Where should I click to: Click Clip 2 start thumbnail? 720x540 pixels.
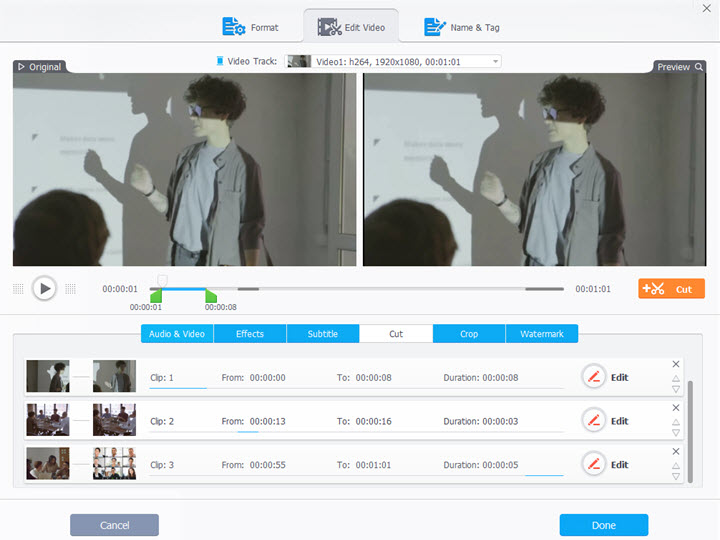click(x=48, y=420)
